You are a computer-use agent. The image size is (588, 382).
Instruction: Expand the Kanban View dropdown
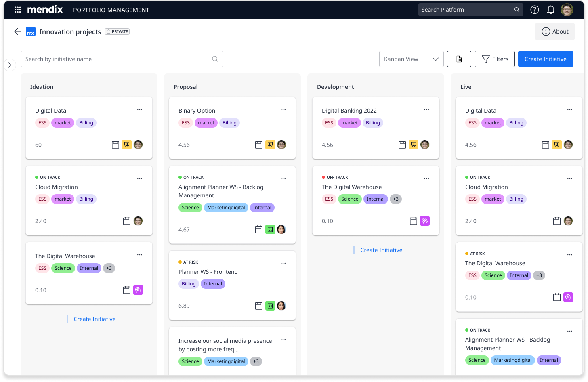(x=411, y=59)
